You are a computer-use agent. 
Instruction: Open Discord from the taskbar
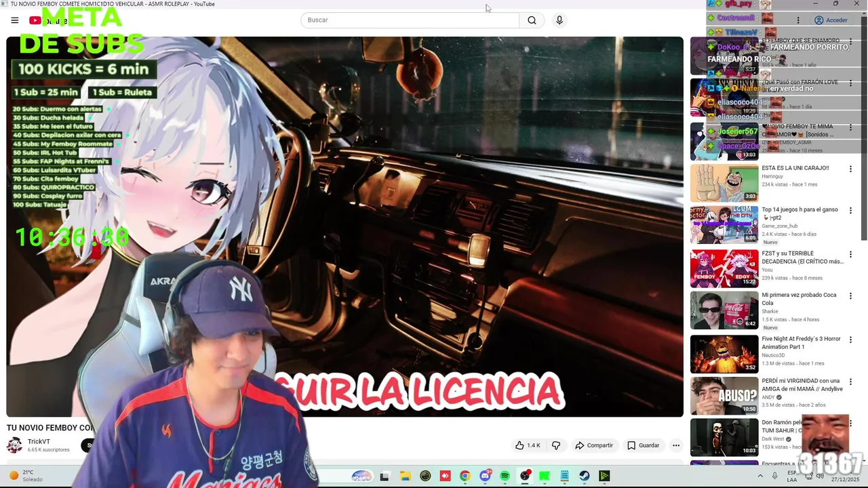485,476
